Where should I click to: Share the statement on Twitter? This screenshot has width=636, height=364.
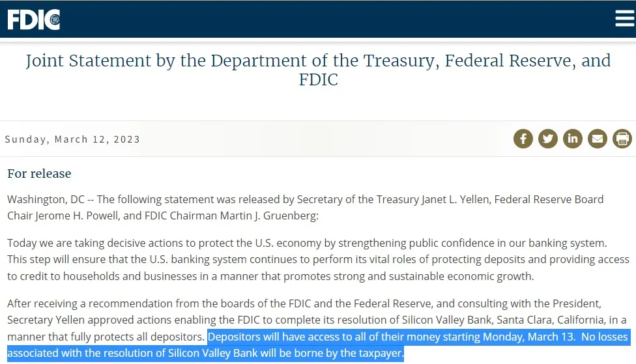click(548, 139)
